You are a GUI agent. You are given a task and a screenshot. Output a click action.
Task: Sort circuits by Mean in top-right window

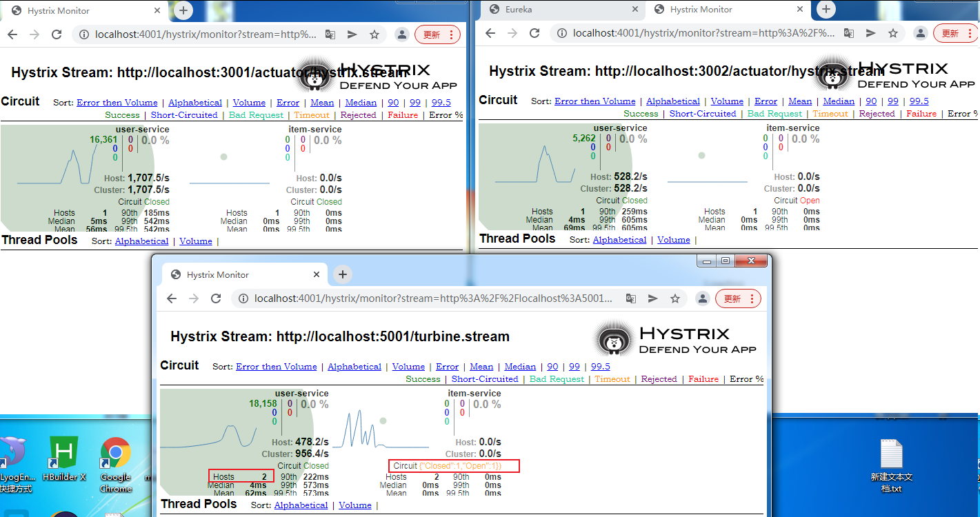pos(800,101)
